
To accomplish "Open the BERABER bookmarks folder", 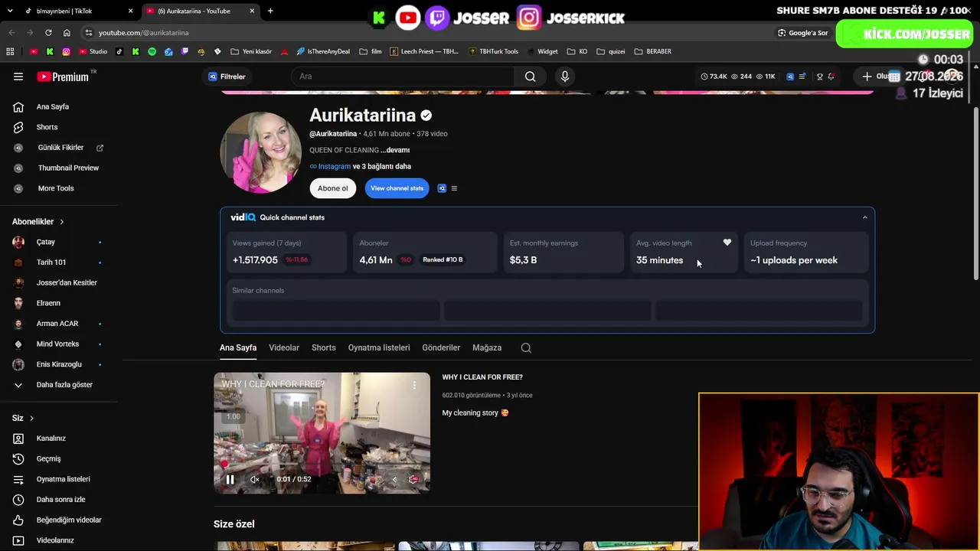I will coord(652,51).
